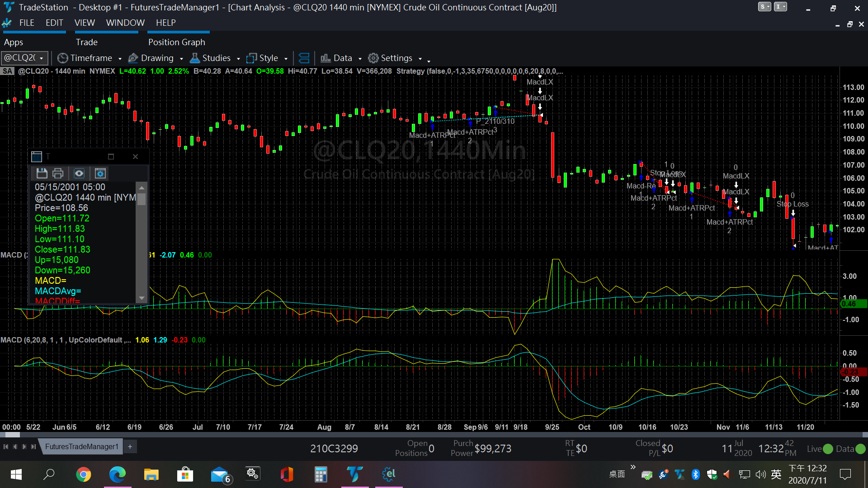Image resolution: width=868 pixels, height=488 pixels.
Task: Expand the Timeframe dropdown arrow
Action: [120, 59]
